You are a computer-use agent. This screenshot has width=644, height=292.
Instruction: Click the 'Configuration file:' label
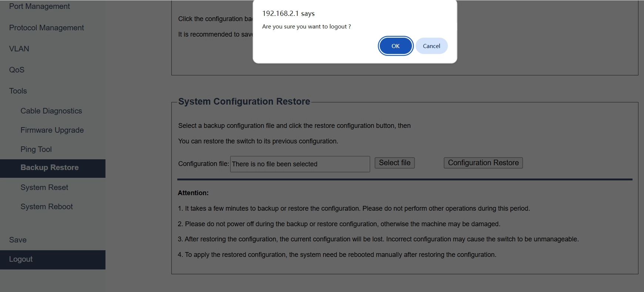(x=204, y=164)
